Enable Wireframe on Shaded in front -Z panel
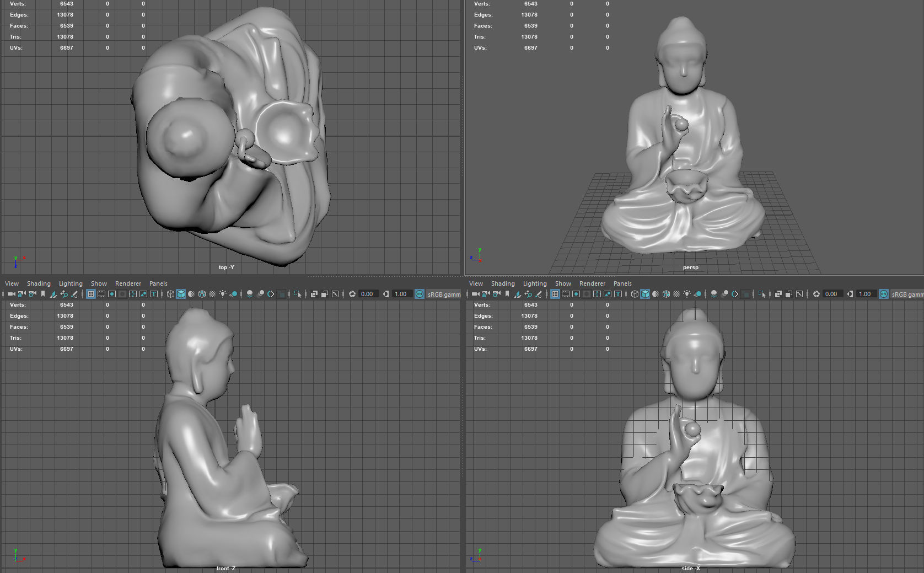This screenshot has height=573, width=924. (202, 294)
